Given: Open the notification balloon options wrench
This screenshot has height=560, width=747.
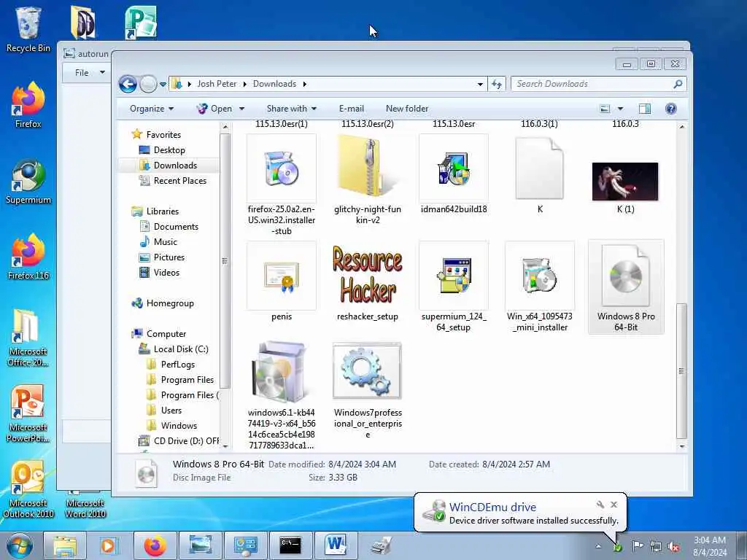Looking at the screenshot, I should point(600,505).
